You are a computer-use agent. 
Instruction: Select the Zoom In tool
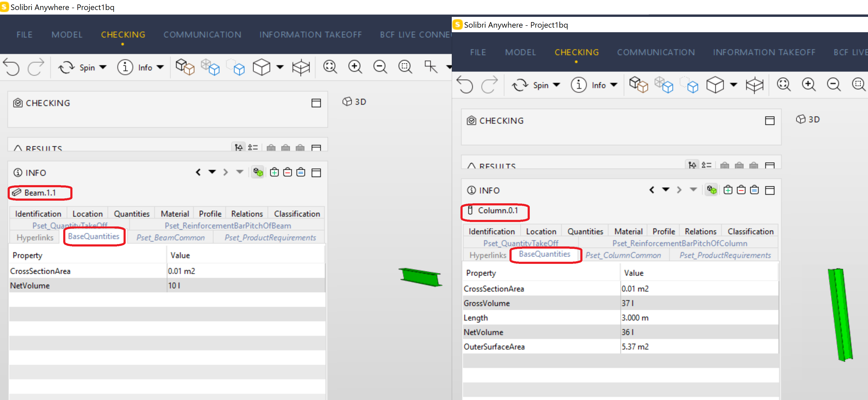tap(355, 67)
